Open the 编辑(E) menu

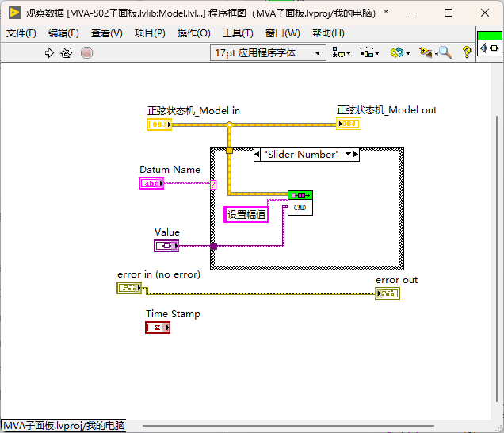pyautogui.click(x=63, y=33)
